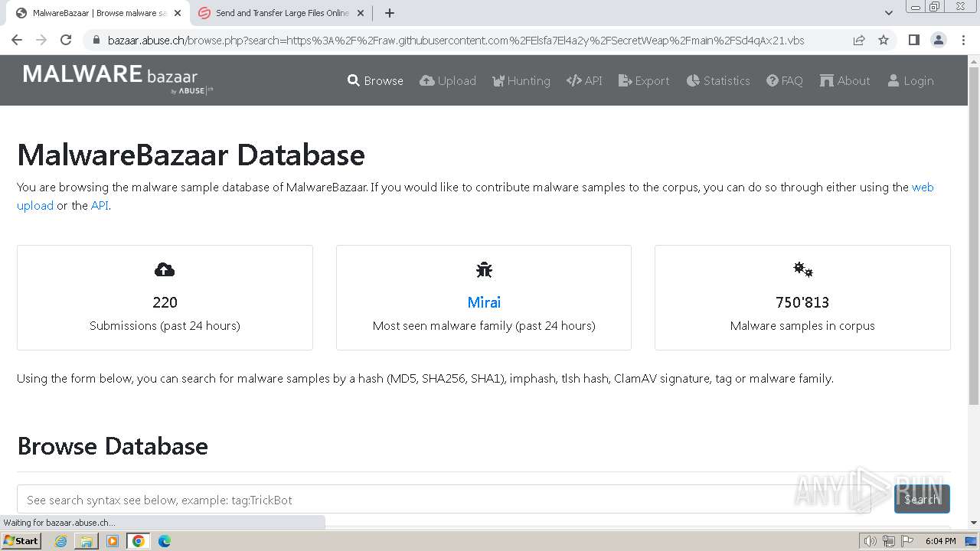This screenshot has width=980, height=551.
Task: Follow the API link in intro text
Action: coord(100,205)
